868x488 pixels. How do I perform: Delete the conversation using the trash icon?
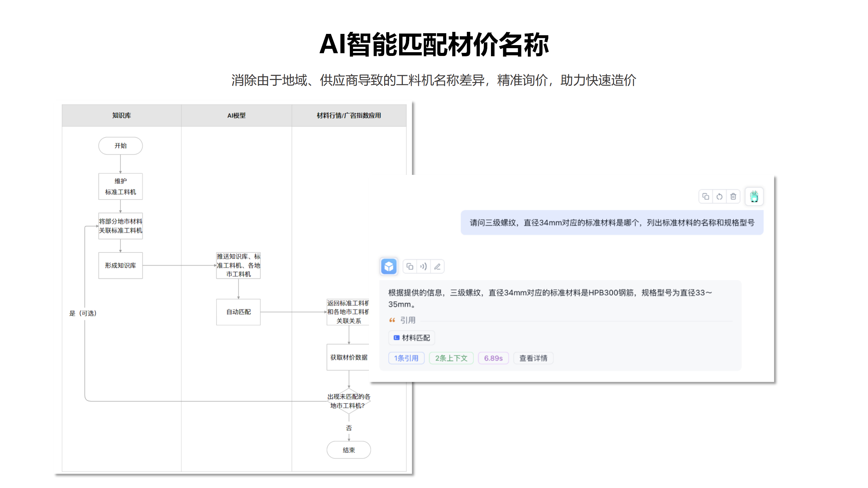click(x=733, y=196)
